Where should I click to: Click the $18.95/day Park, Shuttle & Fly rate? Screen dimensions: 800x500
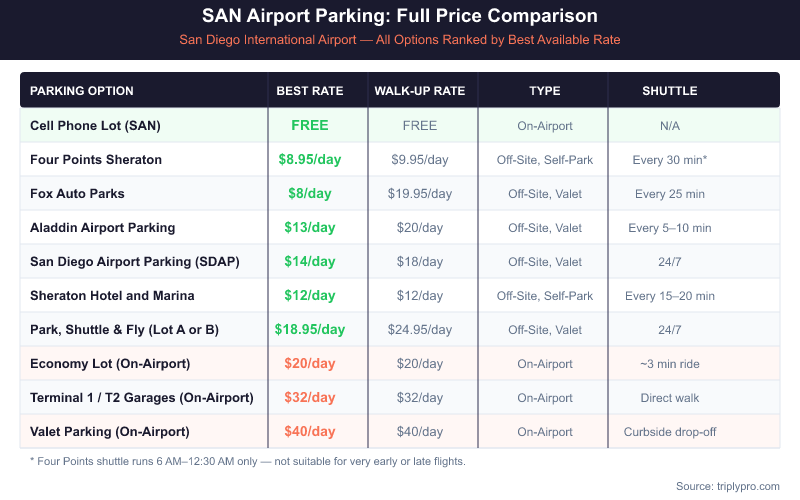point(310,330)
